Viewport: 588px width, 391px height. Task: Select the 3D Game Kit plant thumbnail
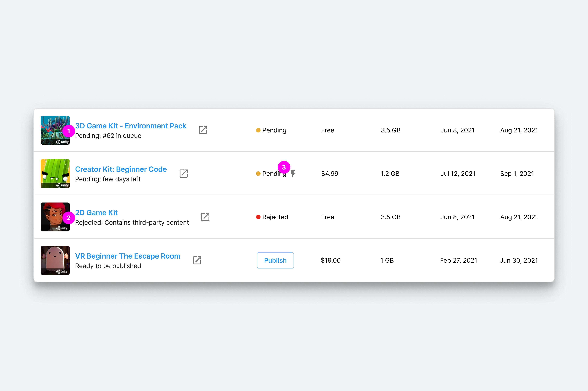coord(55,130)
